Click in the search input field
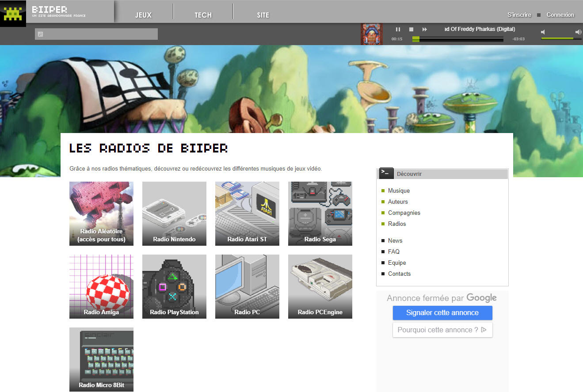 [96, 34]
